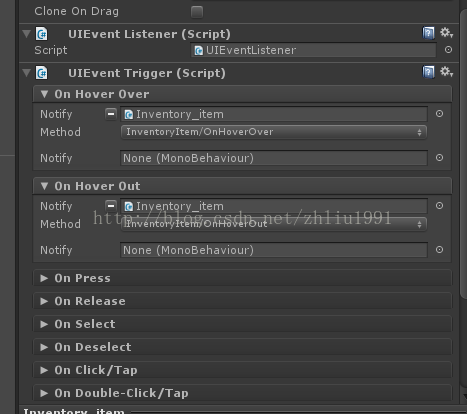Open UIEvent Trigger gear settings menu
The image size is (467, 414).
(446, 72)
